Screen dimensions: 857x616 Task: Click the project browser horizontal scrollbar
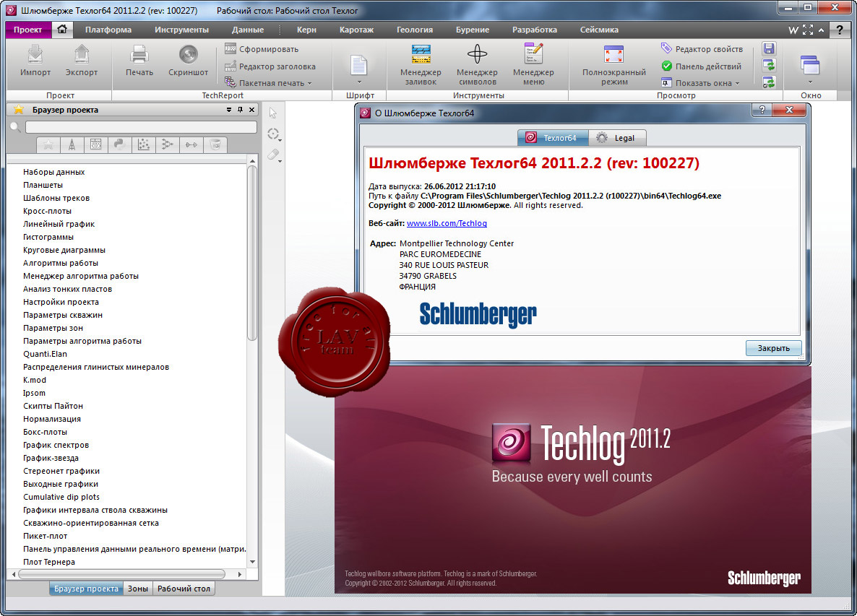click(x=121, y=574)
